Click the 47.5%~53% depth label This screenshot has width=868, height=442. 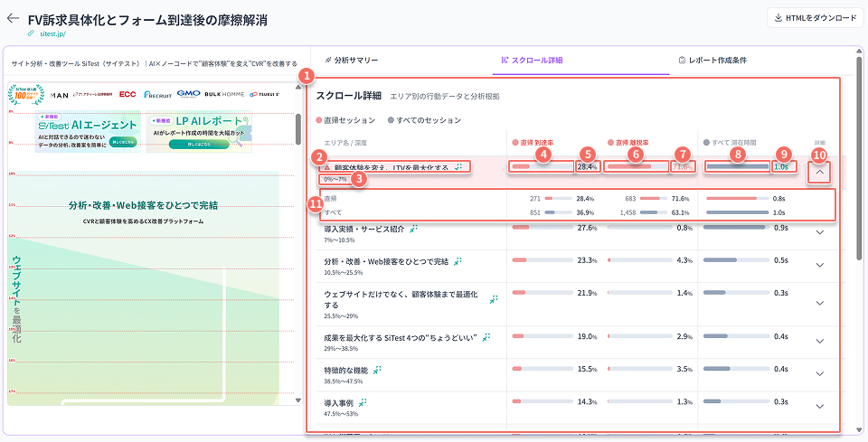(341, 414)
